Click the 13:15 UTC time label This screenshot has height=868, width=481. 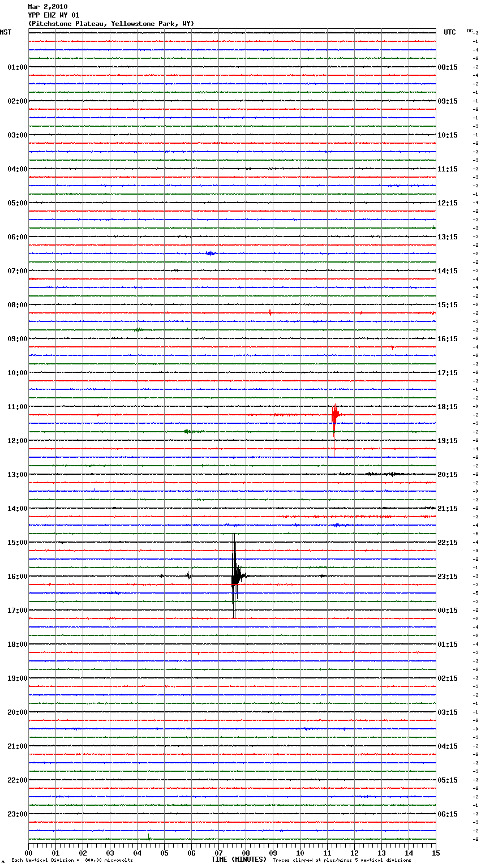tap(448, 237)
